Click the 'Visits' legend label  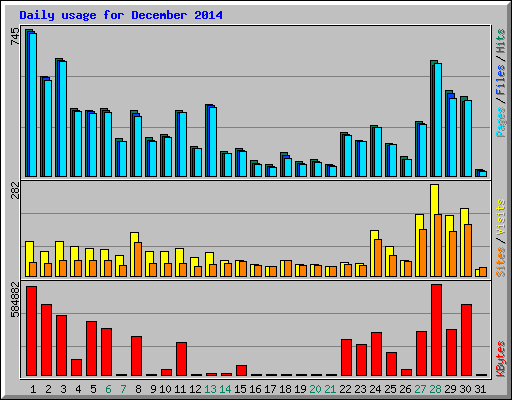pos(501,217)
